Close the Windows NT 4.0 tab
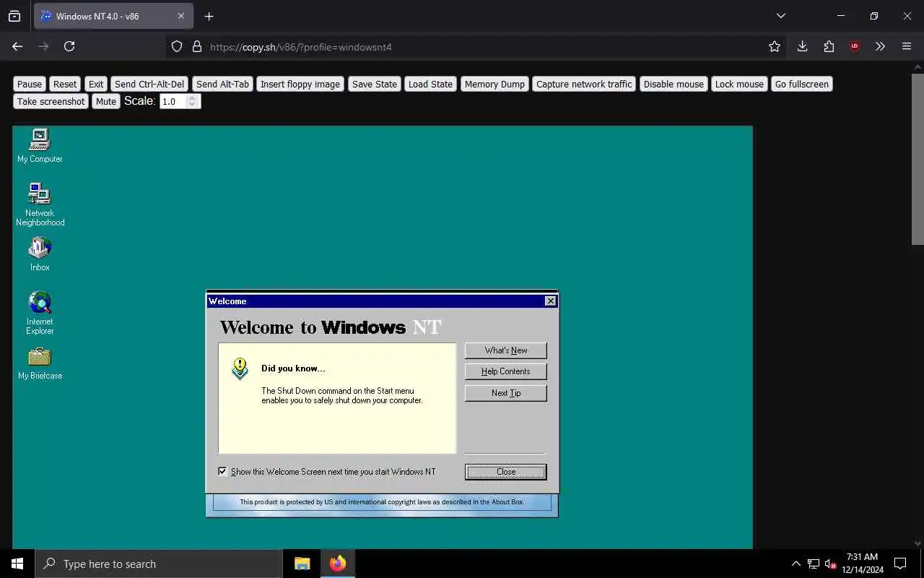This screenshot has width=924, height=578. pyautogui.click(x=181, y=16)
